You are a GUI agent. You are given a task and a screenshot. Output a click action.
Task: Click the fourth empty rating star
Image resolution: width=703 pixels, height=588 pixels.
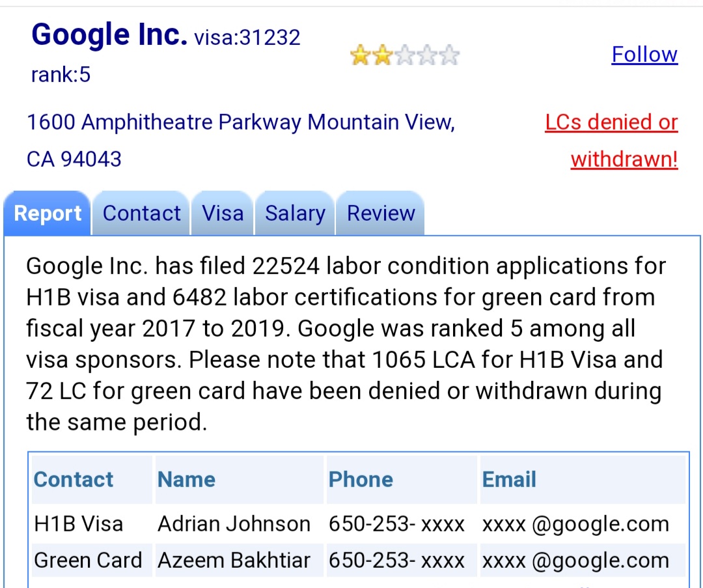pos(426,56)
